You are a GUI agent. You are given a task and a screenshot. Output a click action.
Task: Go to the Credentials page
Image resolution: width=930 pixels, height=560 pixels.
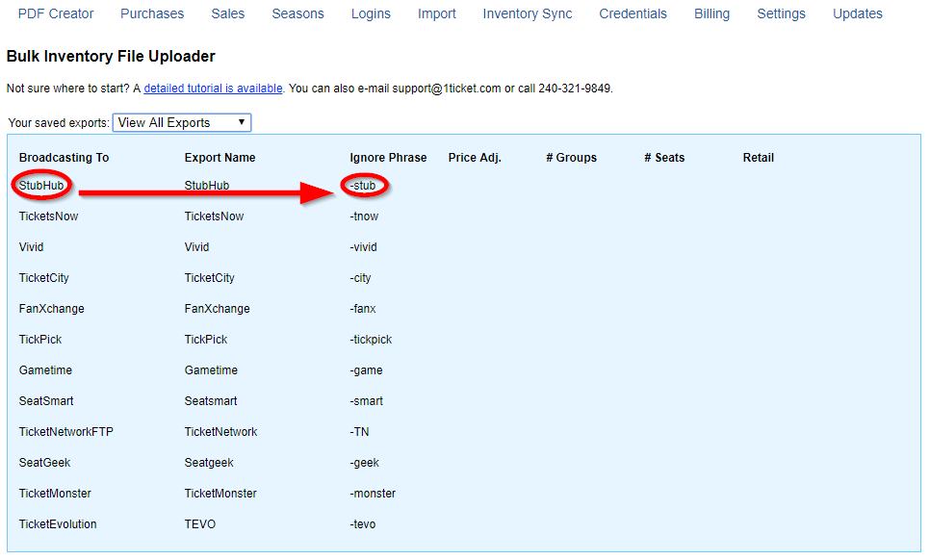pos(633,13)
